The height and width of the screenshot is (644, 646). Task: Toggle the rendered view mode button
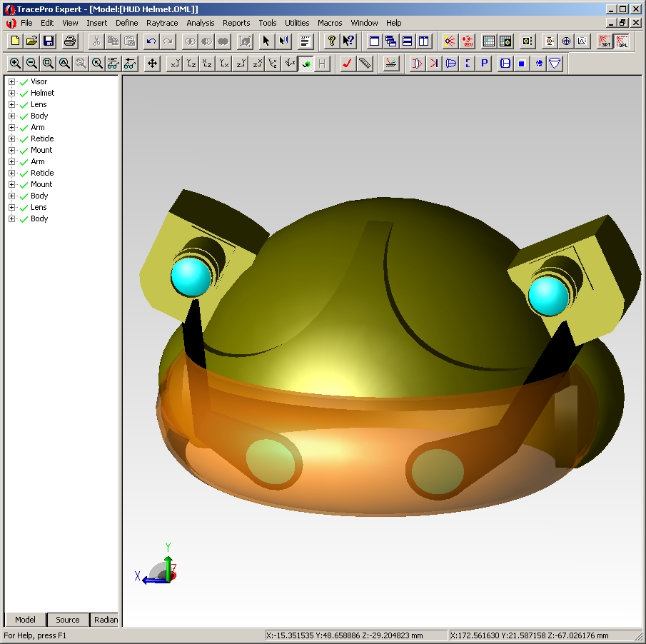[306, 64]
